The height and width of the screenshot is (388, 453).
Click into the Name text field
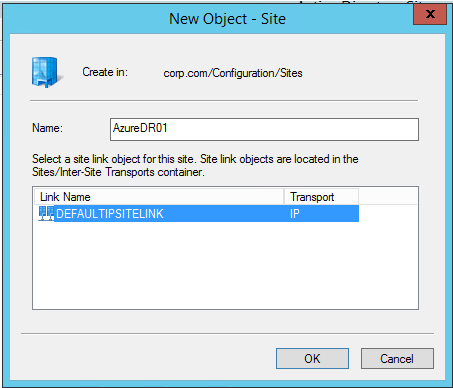click(x=264, y=129)
